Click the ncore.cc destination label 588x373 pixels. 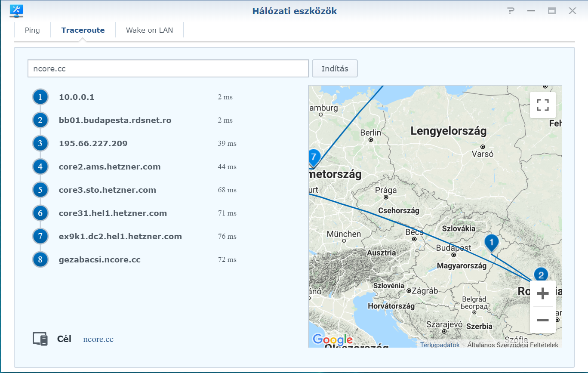click(x=99, y=339)
